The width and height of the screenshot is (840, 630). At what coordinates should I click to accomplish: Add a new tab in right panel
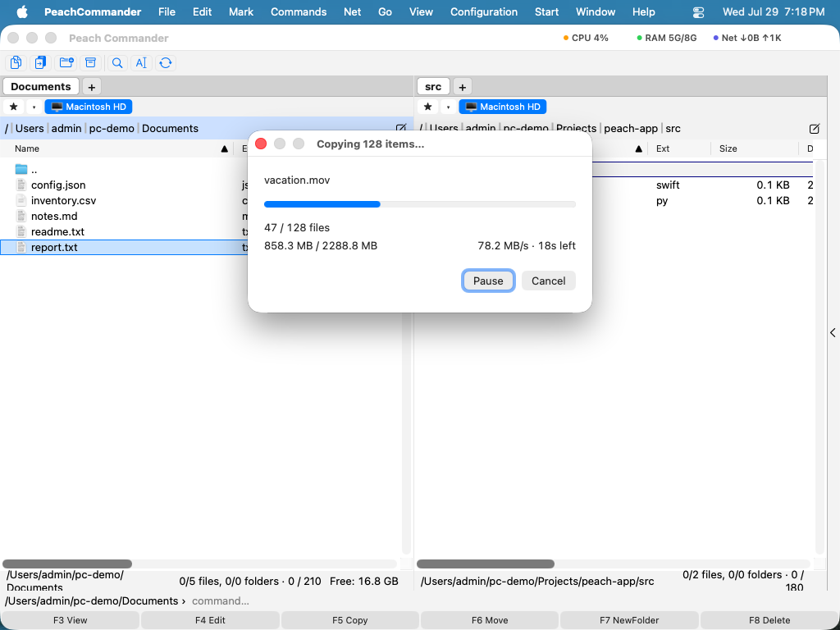(463, 87)
